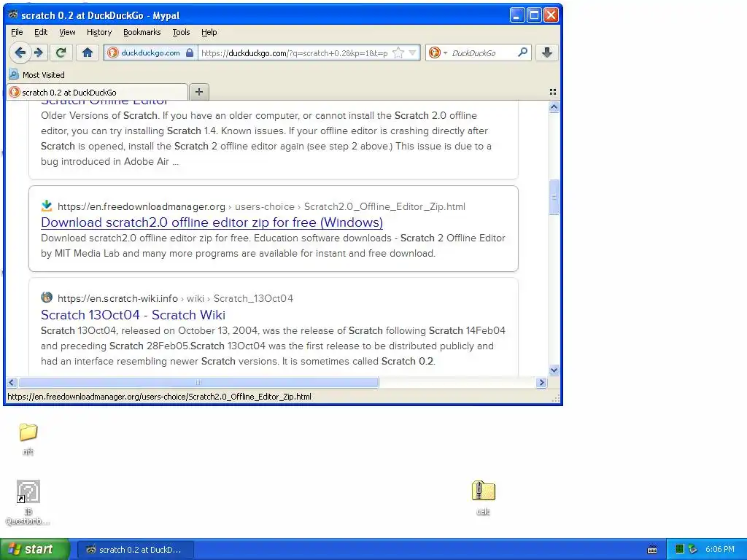Minimize the Mypal browser window

tap(517, 15)
